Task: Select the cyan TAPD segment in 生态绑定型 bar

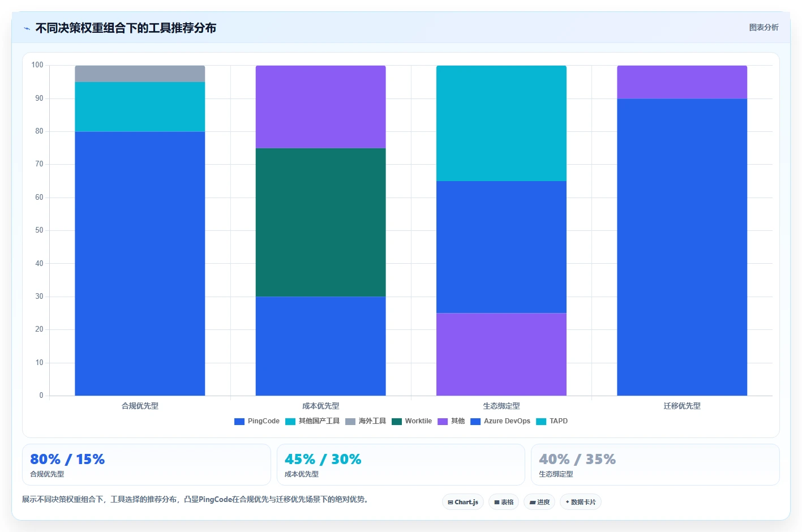Action: 501,123
